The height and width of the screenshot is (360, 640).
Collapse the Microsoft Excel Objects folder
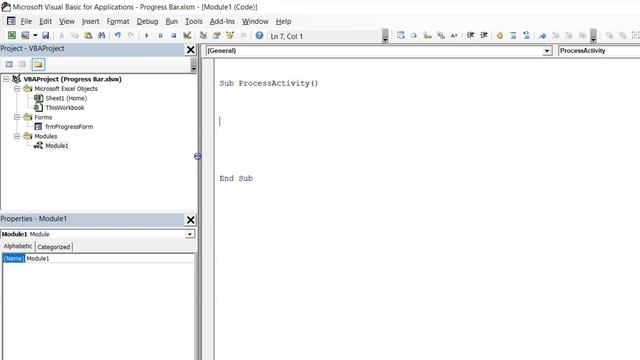pos(17,89)
